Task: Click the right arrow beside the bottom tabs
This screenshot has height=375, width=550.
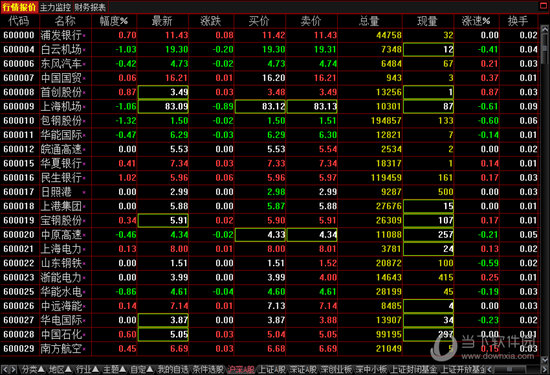Action: [13, 369]
